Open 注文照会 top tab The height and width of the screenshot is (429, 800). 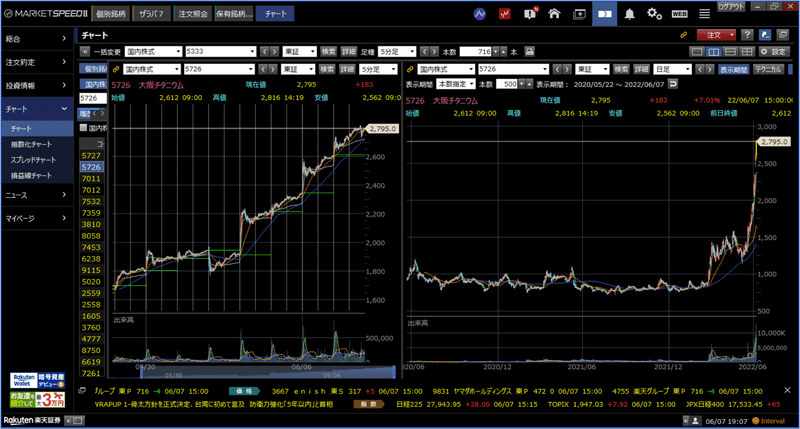tap(193, 14)
